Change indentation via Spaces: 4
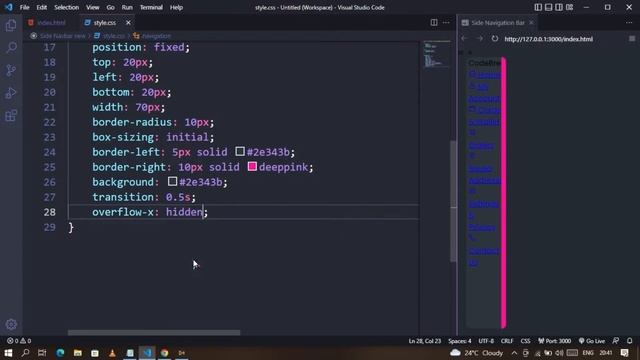The height and width of the screenshot is (360, 640). 460,341
